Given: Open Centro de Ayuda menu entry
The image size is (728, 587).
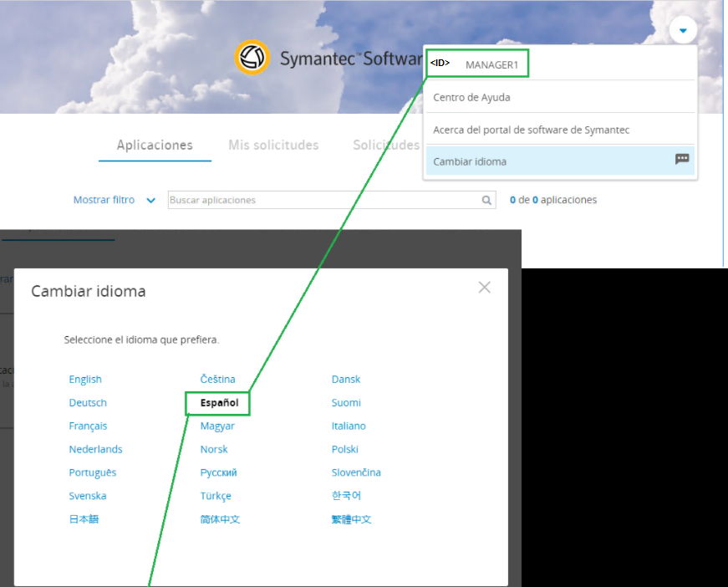Looking at the screenshot, I should tap(560, 98).
